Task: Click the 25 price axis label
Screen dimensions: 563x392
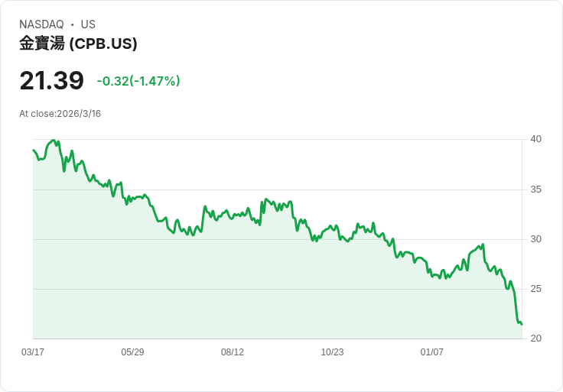Action: pyautogui.click(x=535, y=289)
